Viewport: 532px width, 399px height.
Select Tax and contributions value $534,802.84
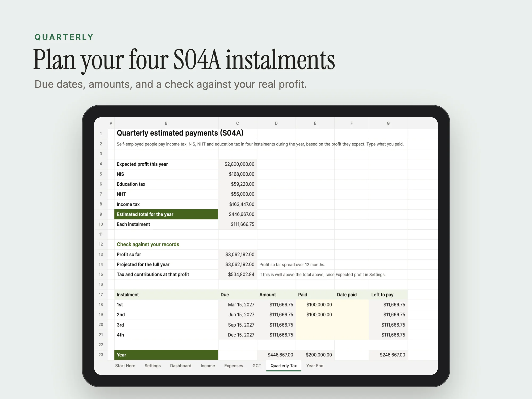click(x=238, y=275)
